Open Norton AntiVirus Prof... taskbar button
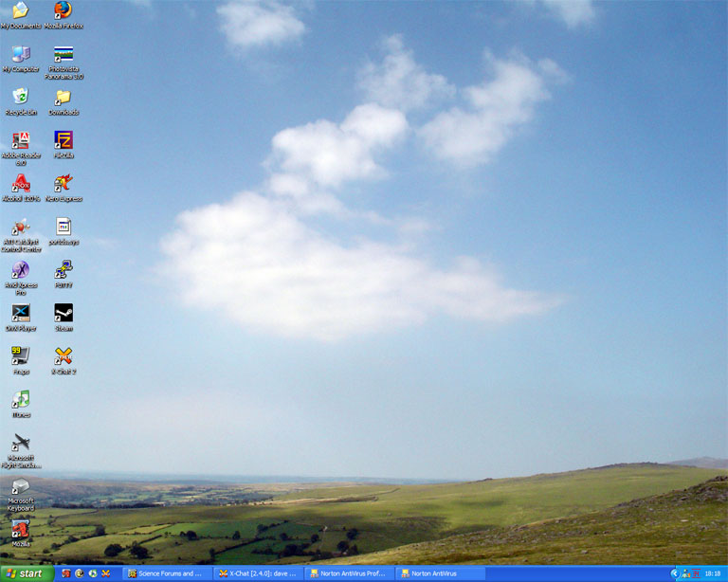 click(349, 573)
